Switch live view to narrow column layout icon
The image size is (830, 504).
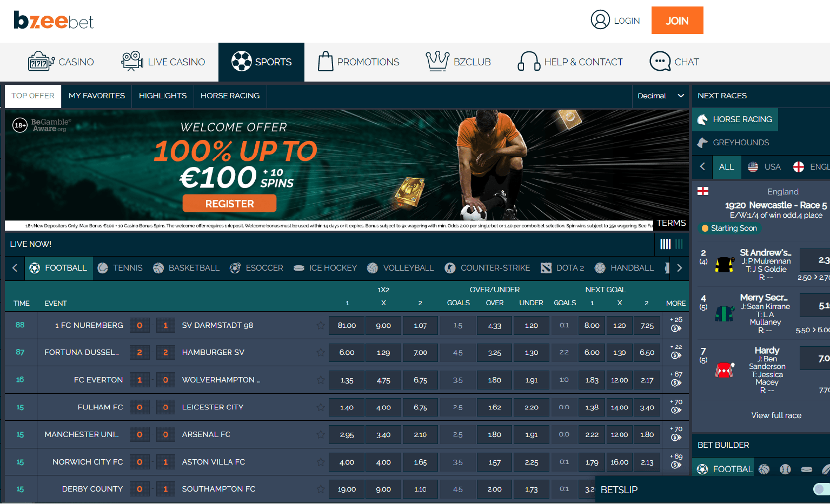click(x=679, y=244)
